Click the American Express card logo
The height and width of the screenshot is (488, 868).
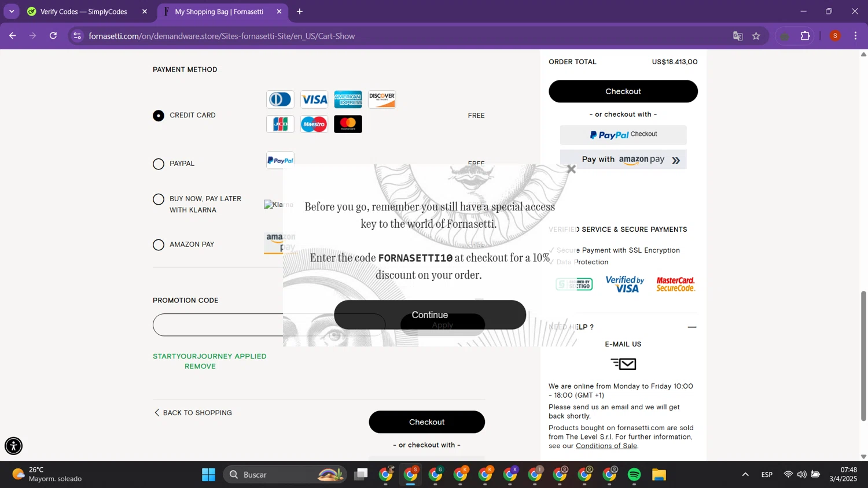pyautogui.click(x=348, y=99)
